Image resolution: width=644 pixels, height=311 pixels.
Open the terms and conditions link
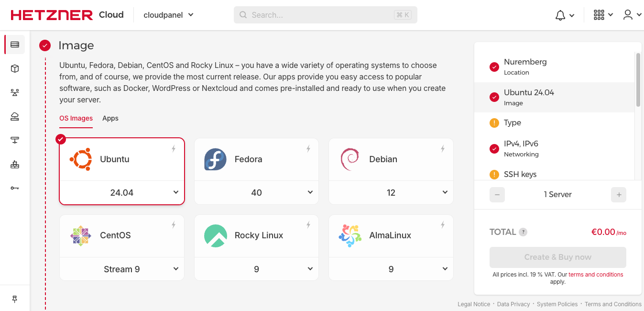click(x=596, y=274)
